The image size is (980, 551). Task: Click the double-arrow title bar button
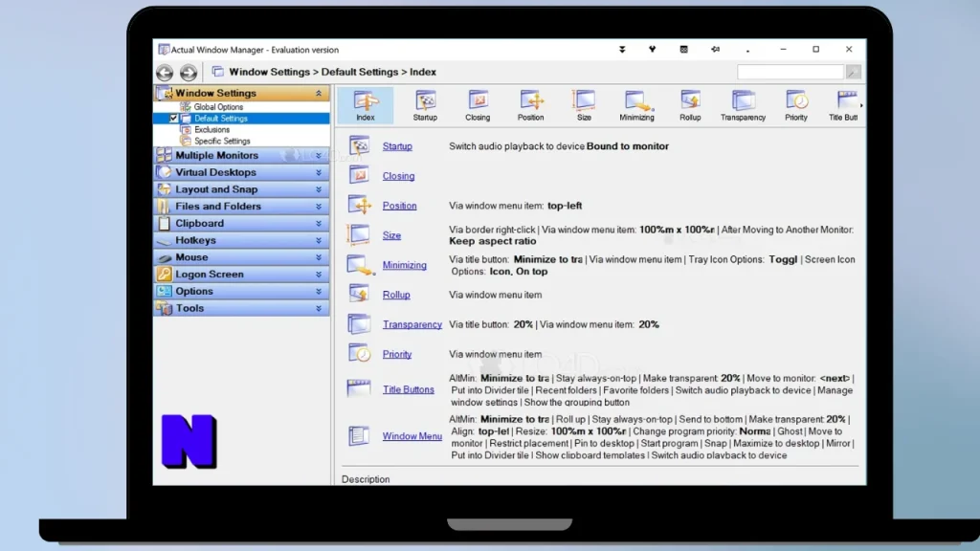[715, 50]
